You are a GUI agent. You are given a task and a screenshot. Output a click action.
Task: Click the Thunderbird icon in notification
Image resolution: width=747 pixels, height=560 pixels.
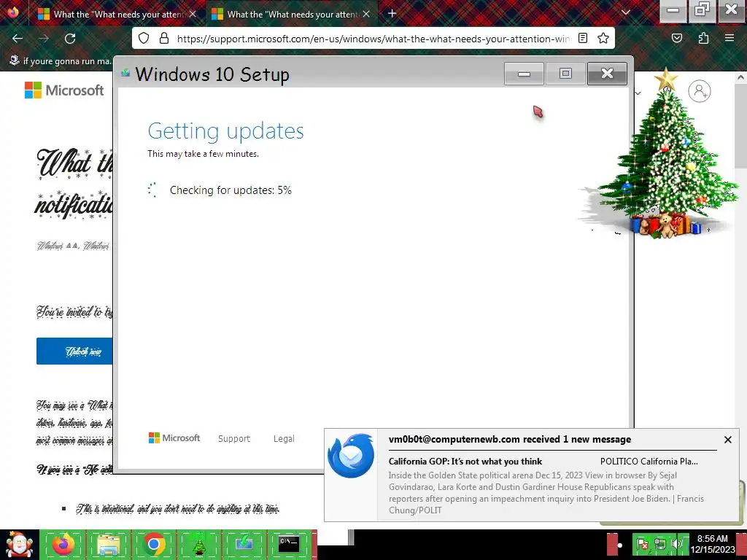coord(351,455)
